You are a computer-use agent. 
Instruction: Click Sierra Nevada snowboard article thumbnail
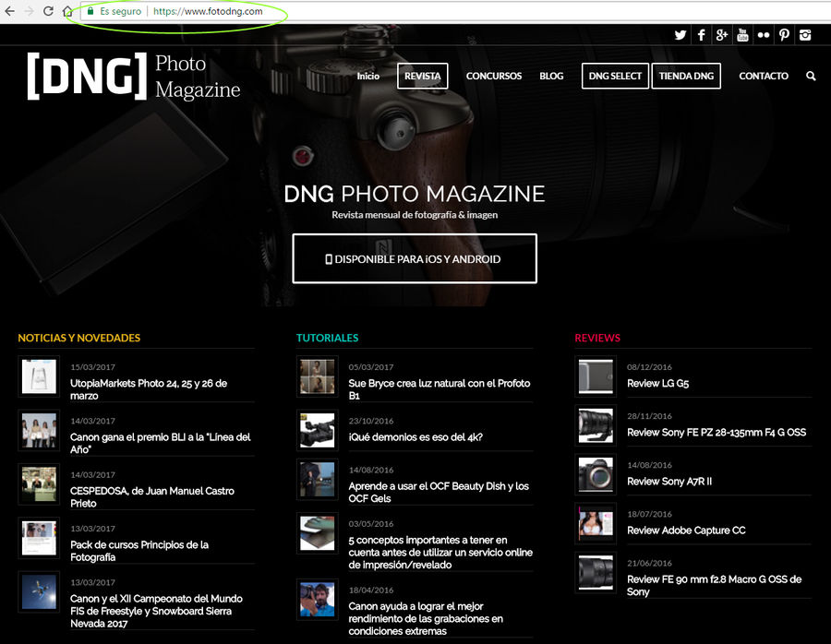click(x=39, y=592)
